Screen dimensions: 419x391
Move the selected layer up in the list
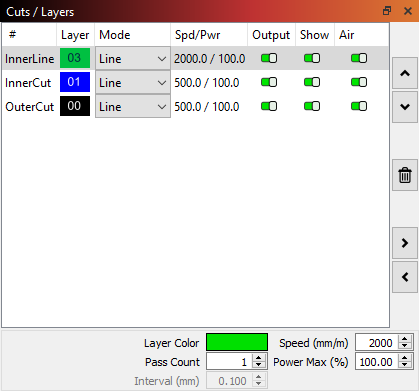[x=405, y=73]
